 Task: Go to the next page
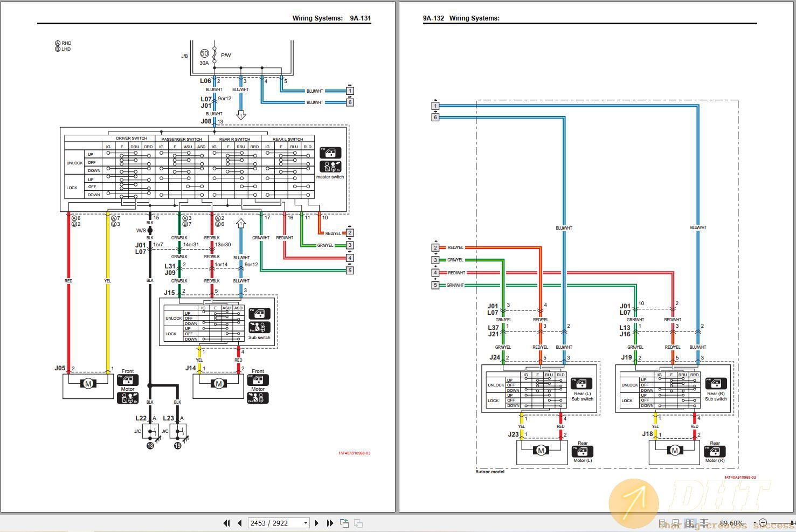pyautogui.click(x=316, y=523)
